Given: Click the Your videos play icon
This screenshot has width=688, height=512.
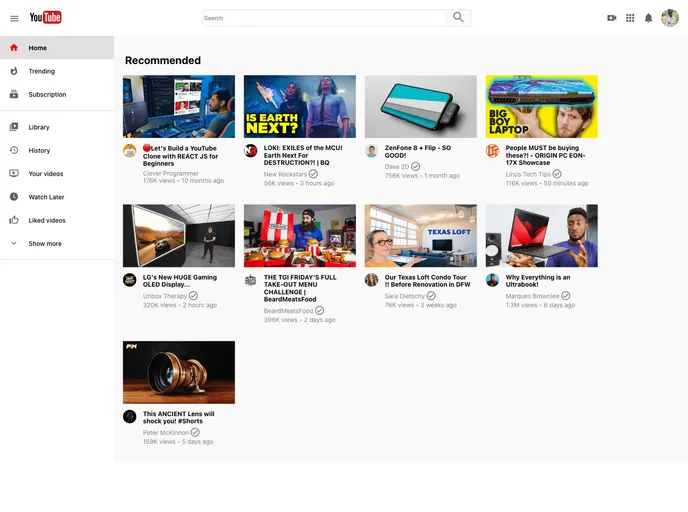Looking at the screenshot, I should (x=14, y=173).
